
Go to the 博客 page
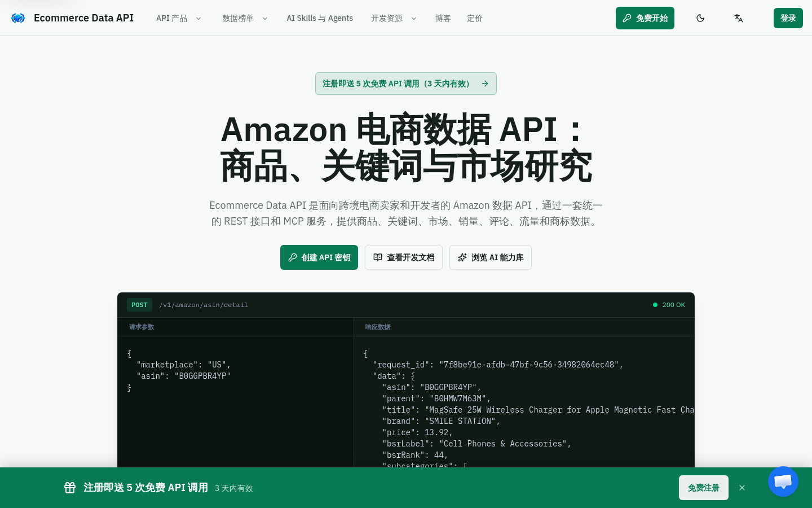click(443, 18)
